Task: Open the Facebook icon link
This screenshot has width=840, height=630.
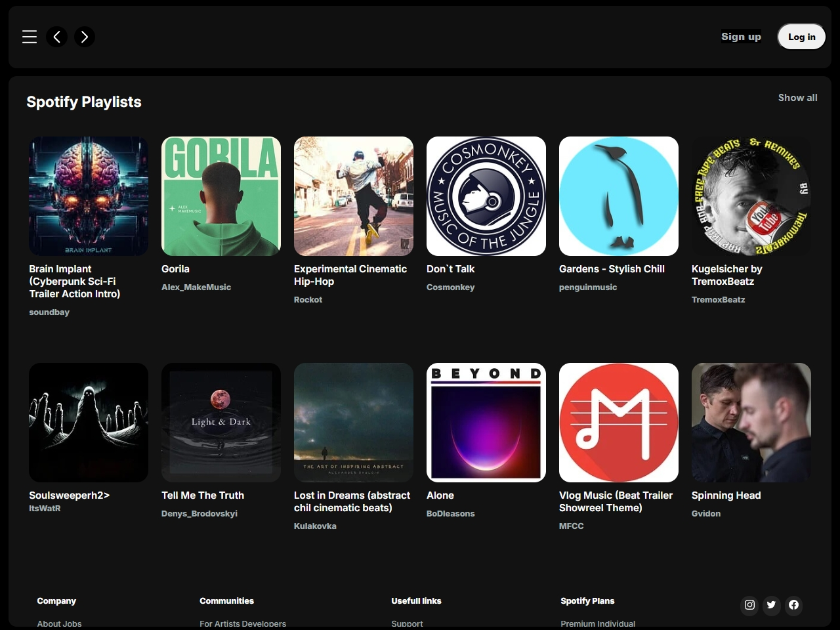Action: (x=794, y=605)
